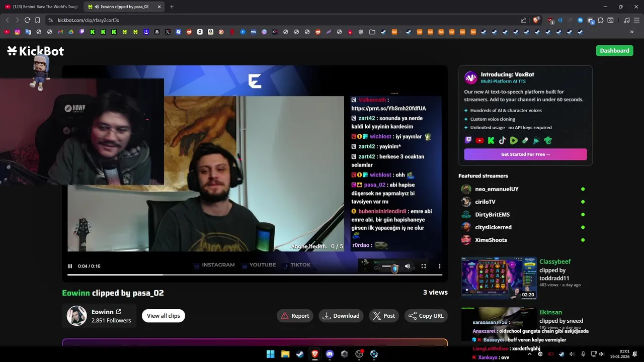This screenshot has width=644, height=362.
Task: Open the bookmarks folder icon
Action: pyautogui.click(x=372, y=32)
